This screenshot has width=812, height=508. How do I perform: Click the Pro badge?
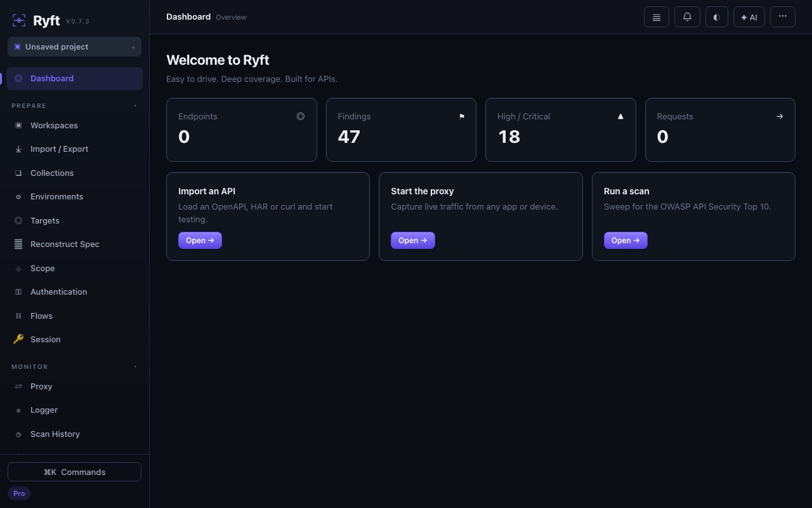tap(19, 493)
